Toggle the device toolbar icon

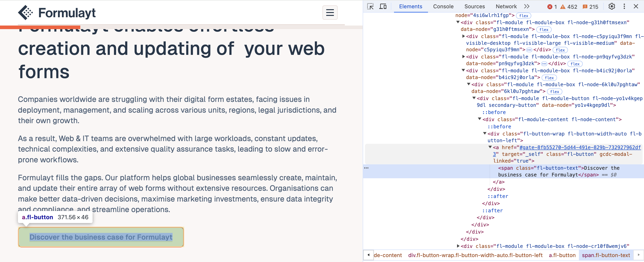[383, 6]
